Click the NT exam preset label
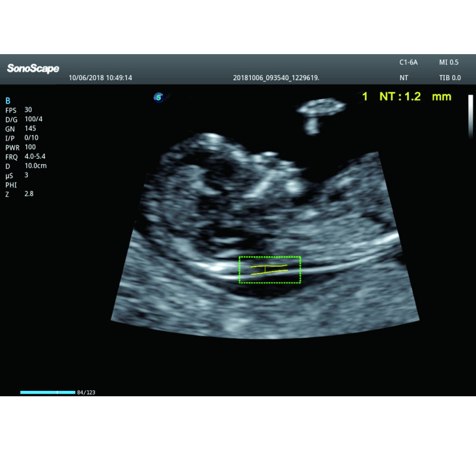The image size is (476, 451). (x=404, y=78)
